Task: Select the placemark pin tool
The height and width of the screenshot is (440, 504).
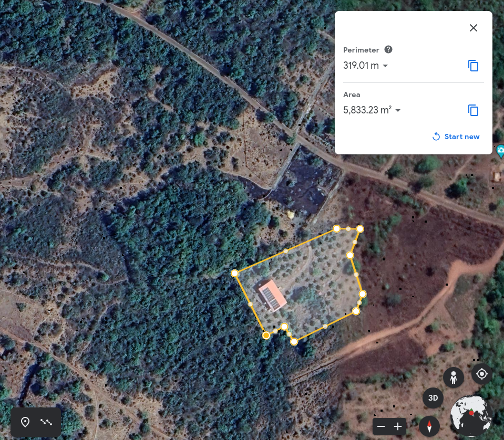Action: click(25, 422)
